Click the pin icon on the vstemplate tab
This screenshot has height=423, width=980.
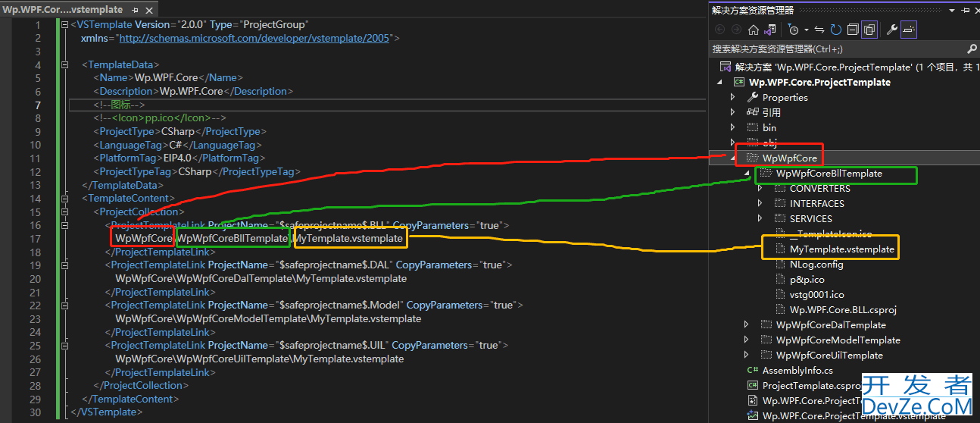pos(135,10)
